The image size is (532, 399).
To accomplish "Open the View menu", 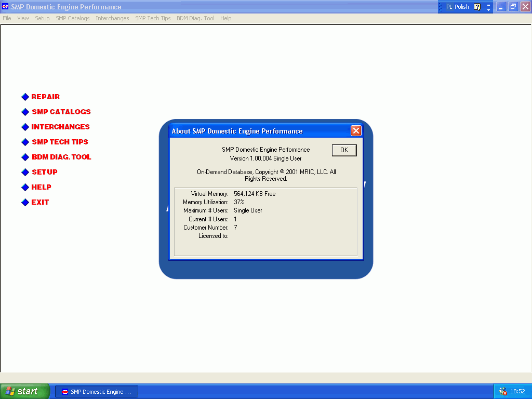I will coord(23,18).
